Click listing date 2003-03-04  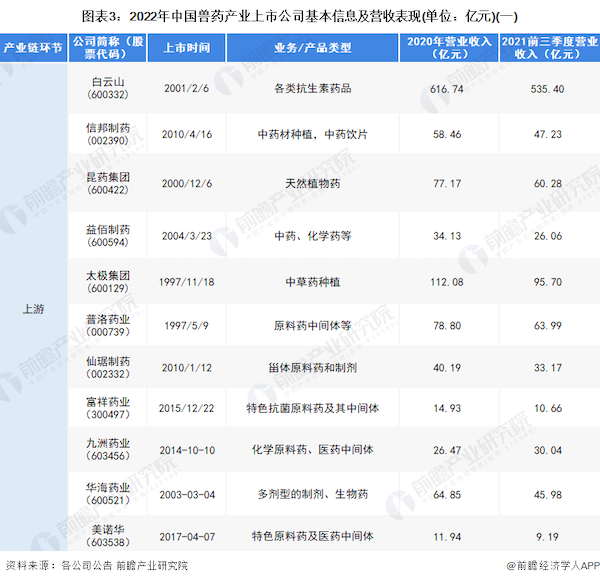187,495
